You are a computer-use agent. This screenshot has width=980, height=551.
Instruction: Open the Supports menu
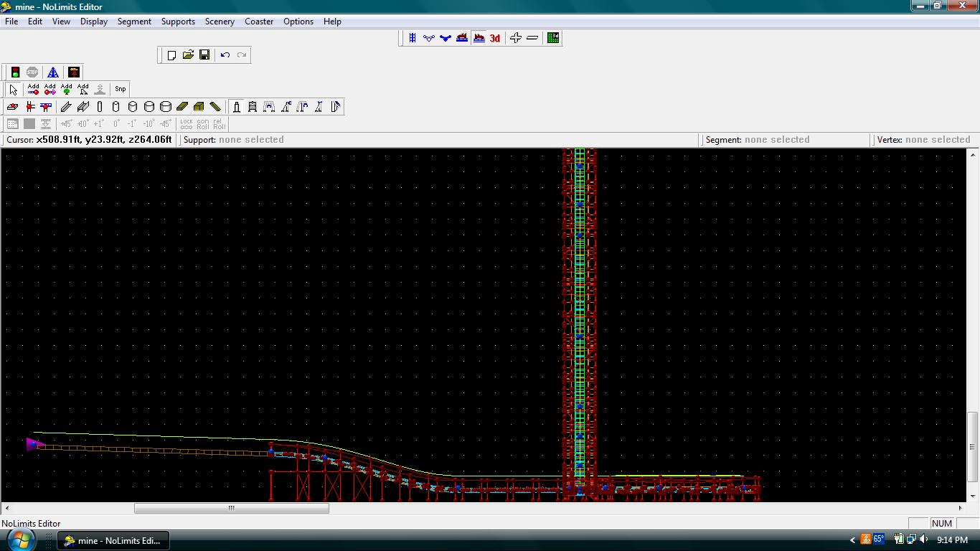click(178, 22)
